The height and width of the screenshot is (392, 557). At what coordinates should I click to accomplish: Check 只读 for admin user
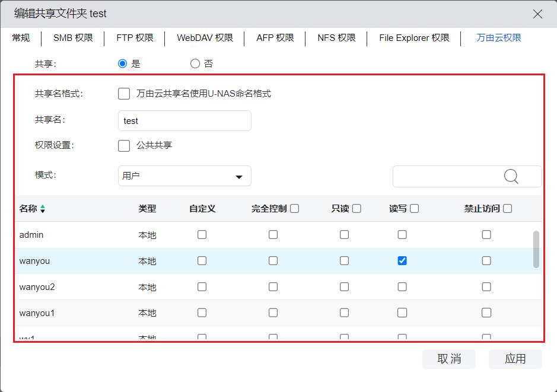[x=344, y=235]
